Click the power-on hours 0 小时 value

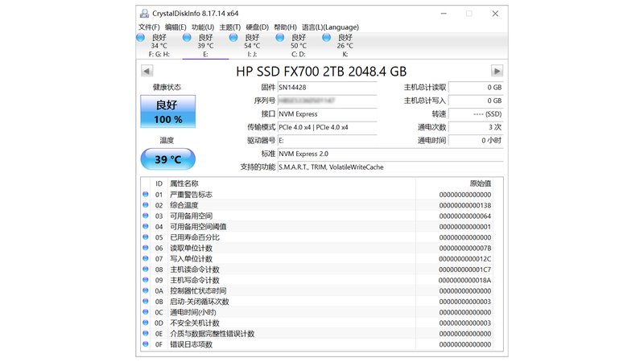click(476, 140)
